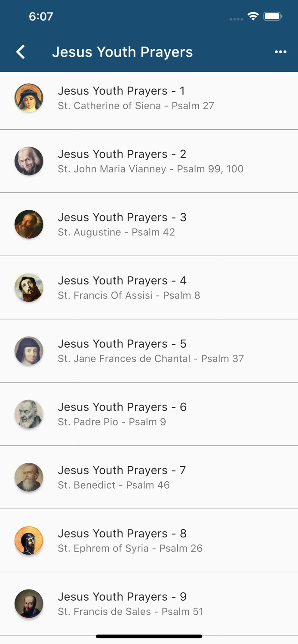
Task: Tap the St. Catherine of Siena portrait icon
Action: (x=29, y=98)
